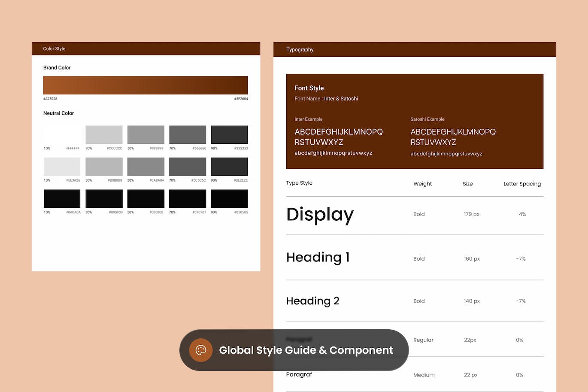Pick the #070707 dark swatch

pos(188,199)
